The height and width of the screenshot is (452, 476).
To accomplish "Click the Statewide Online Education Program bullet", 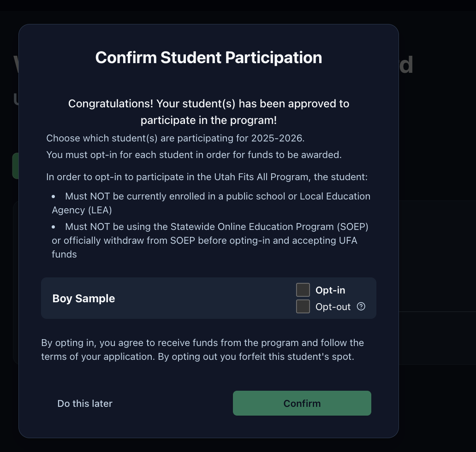I will coord(211,240).
